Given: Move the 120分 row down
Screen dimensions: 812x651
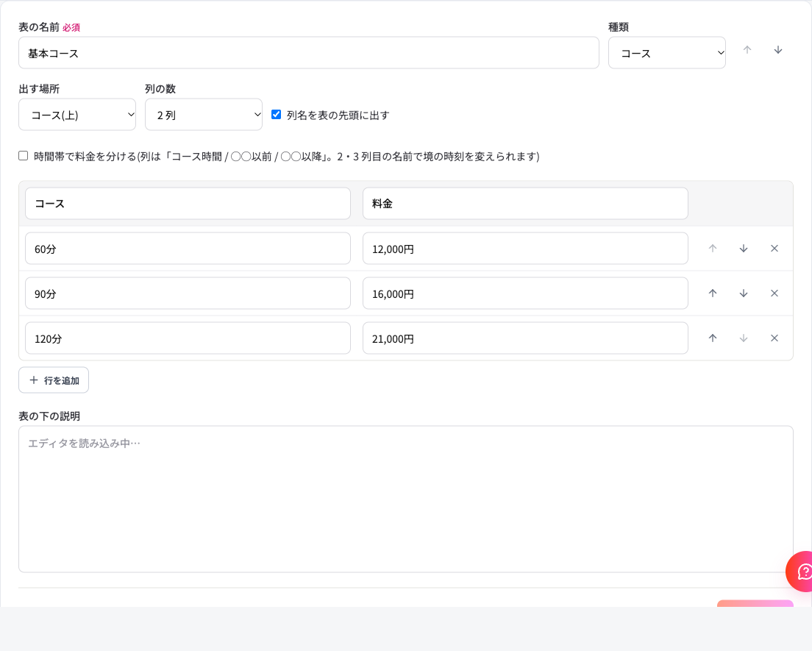Looking at the screenshot, I should click(744, 338).
